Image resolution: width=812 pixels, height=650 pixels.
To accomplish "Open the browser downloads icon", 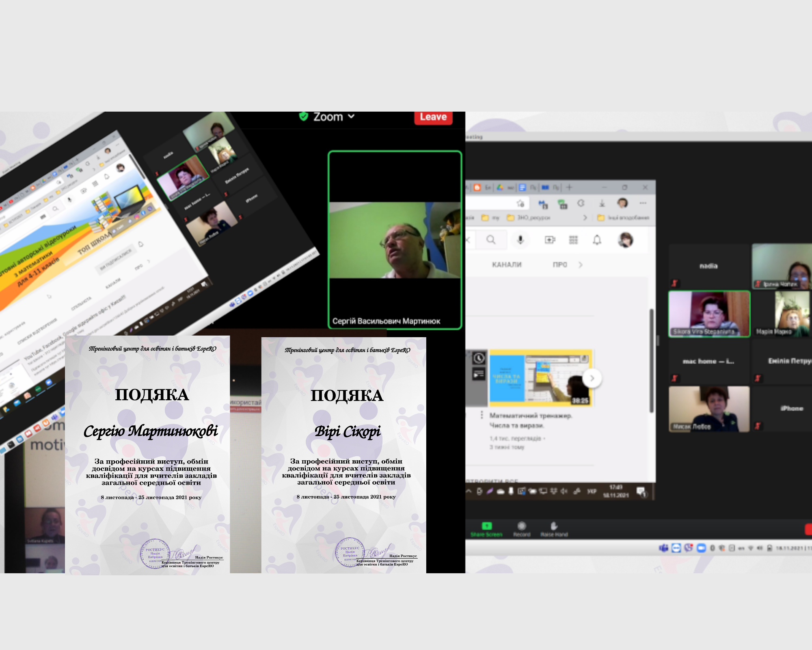I will 602,203.
